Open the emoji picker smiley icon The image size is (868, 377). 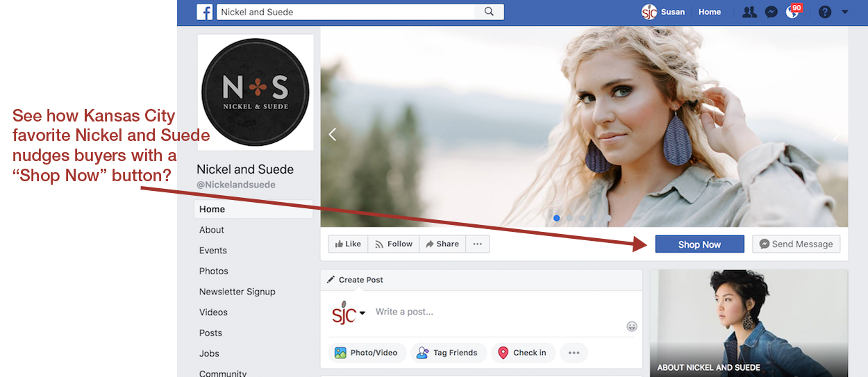click(632, 326)
